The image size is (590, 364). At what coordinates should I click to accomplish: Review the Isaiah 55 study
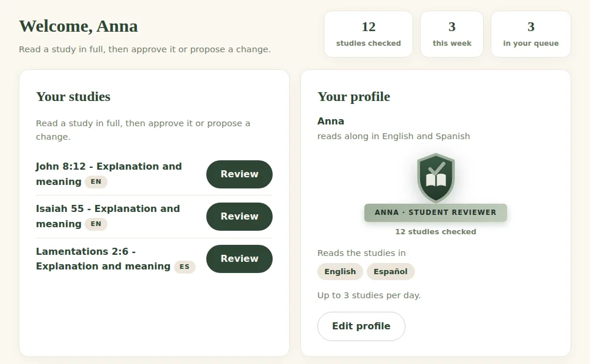pyautogui.click(x=239, y=217)
